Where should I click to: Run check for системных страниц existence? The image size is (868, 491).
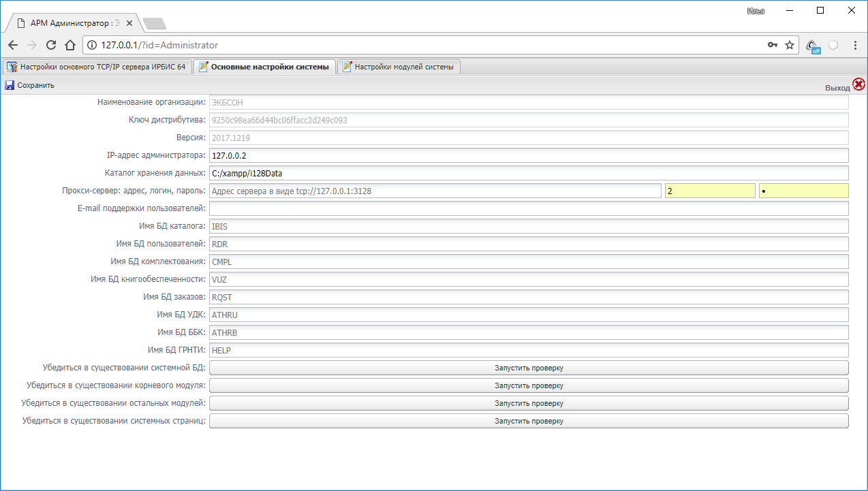(x=529, y=421)
